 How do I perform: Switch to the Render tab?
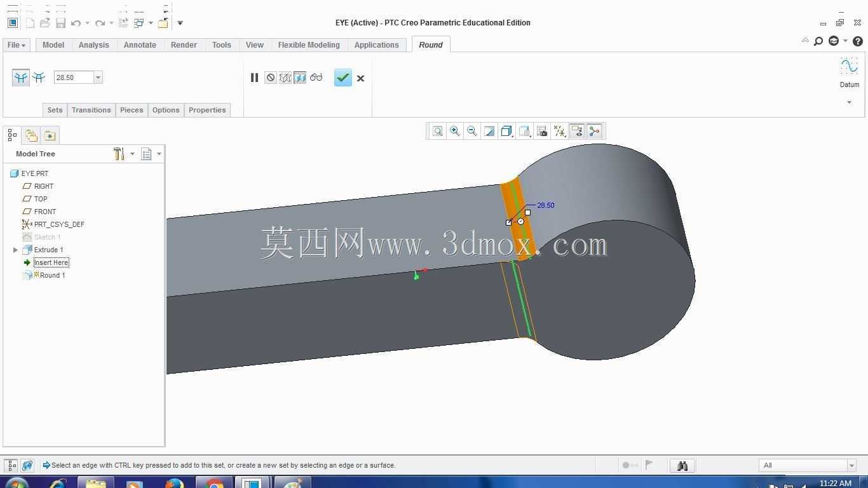coord(184,45)
